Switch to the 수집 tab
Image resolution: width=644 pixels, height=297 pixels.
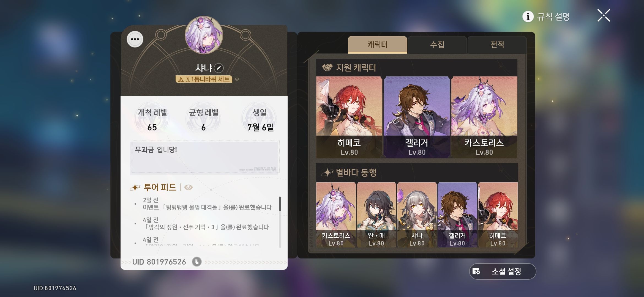pyautogui.click(x=437, y=45)
